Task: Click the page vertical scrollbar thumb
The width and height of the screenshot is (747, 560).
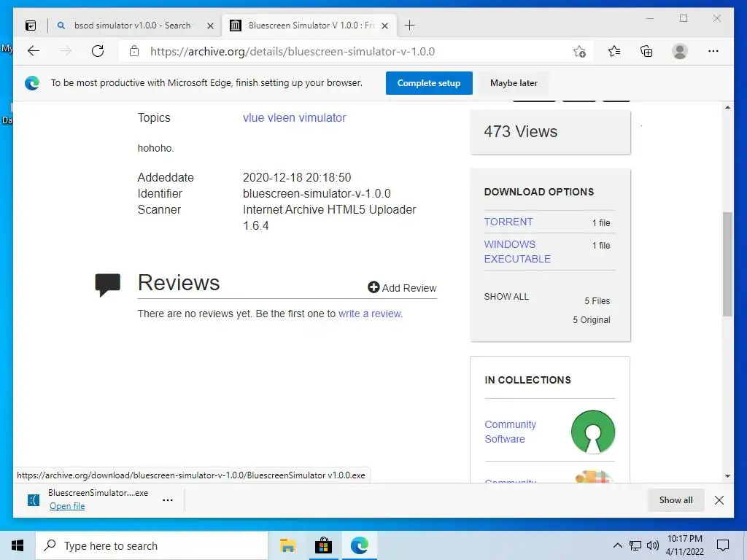Action: coord(727,264)
